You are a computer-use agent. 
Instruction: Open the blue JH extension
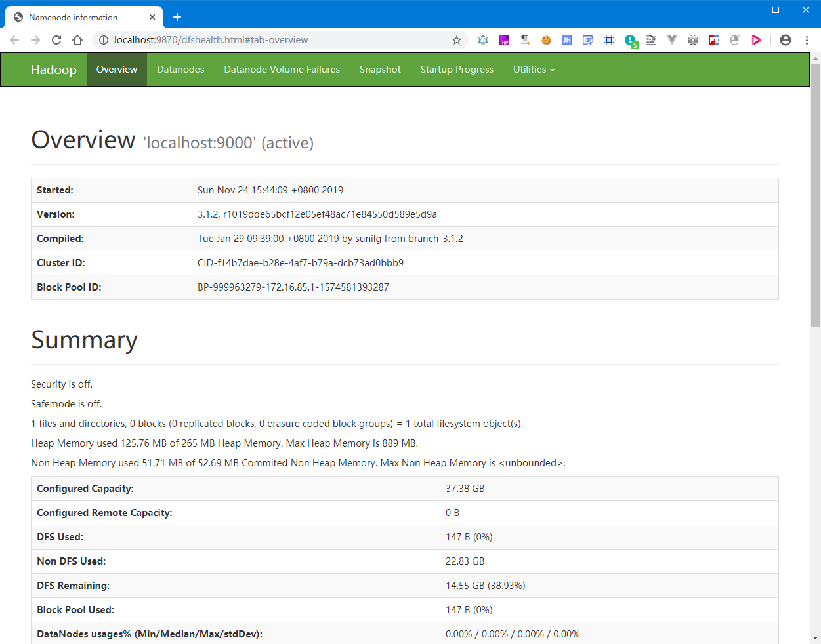click(x=567, y=40)
